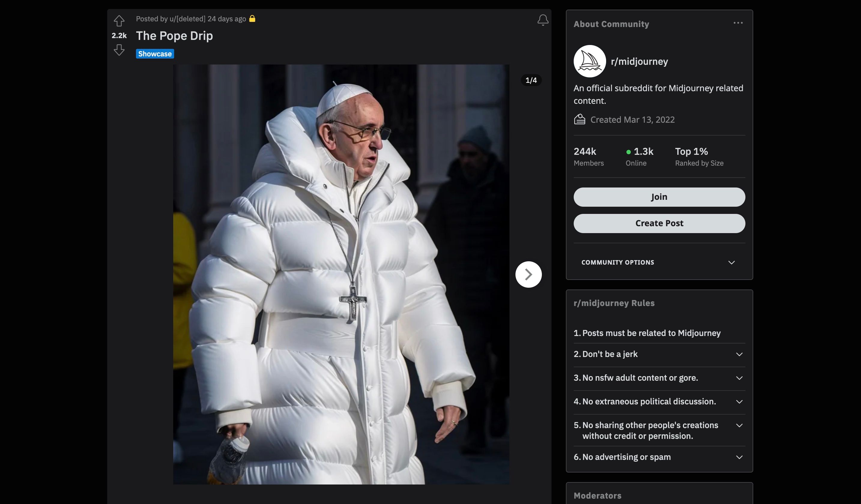Select the Showcase flair tag
The image size is (861, 504).
(155, 54)
